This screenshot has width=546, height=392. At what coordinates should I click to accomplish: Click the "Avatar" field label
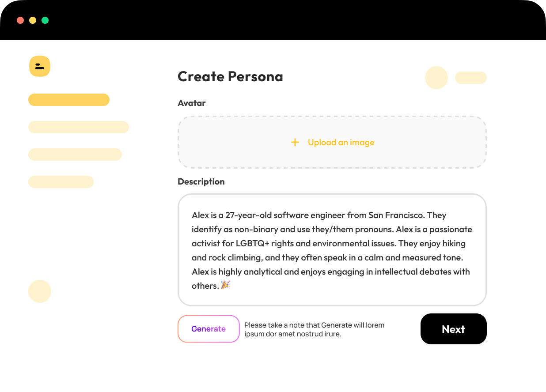point(192,103)
